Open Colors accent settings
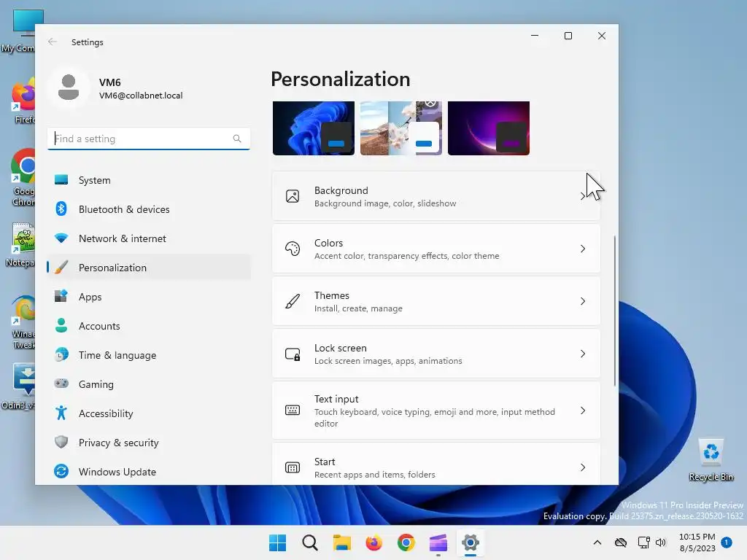 click(436, 249)
